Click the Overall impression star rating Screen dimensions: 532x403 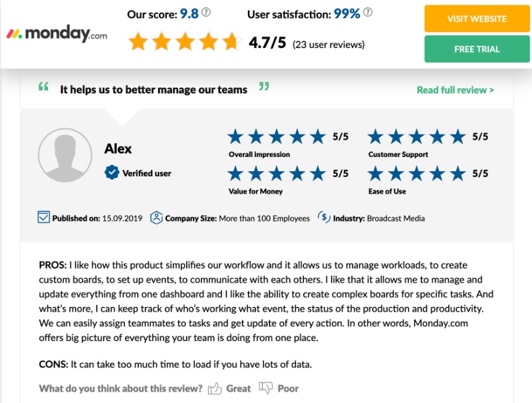pos(277,137)
